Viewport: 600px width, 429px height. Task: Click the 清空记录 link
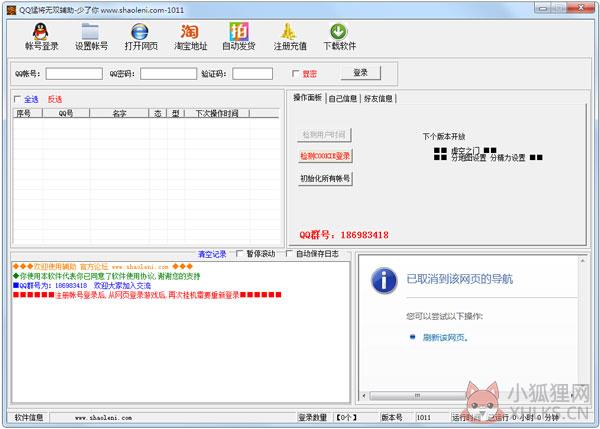pos(212,254)
